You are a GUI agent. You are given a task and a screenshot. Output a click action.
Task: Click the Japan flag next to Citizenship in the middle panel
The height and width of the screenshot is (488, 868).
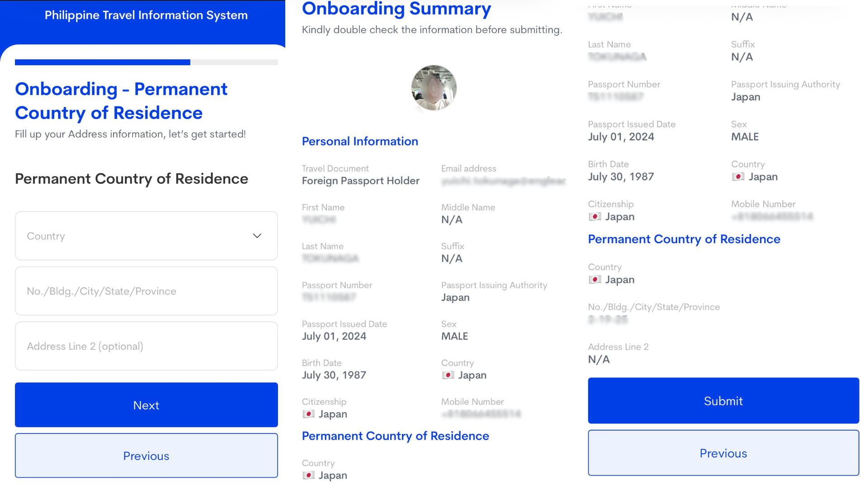coord(309,414)
